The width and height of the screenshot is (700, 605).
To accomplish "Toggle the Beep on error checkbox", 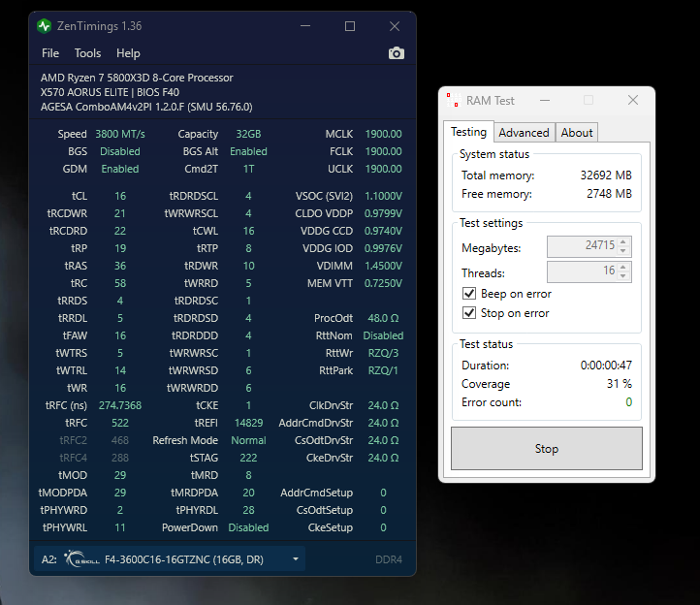I will click(x=468, y=294).
